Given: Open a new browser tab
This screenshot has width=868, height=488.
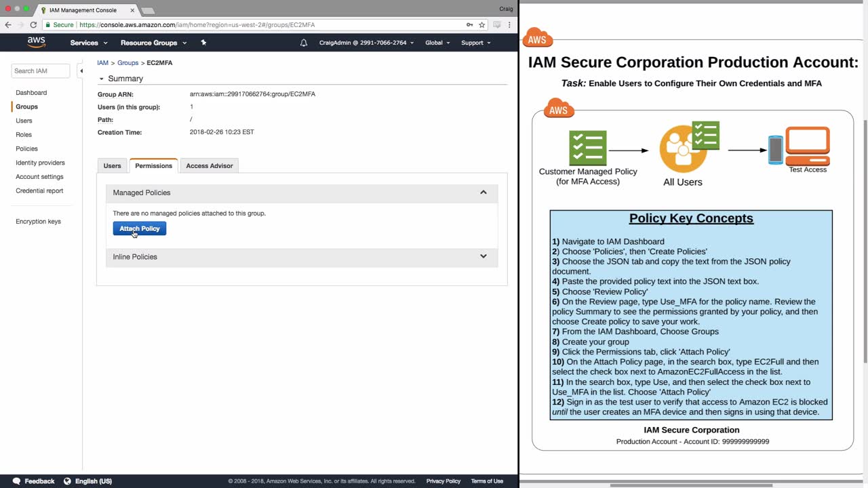Looking at the screenshot, I should click(148, 11).
